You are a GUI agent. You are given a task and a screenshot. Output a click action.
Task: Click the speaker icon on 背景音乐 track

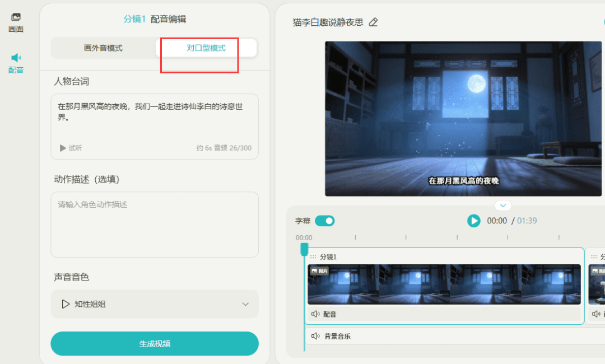(315, 336)
